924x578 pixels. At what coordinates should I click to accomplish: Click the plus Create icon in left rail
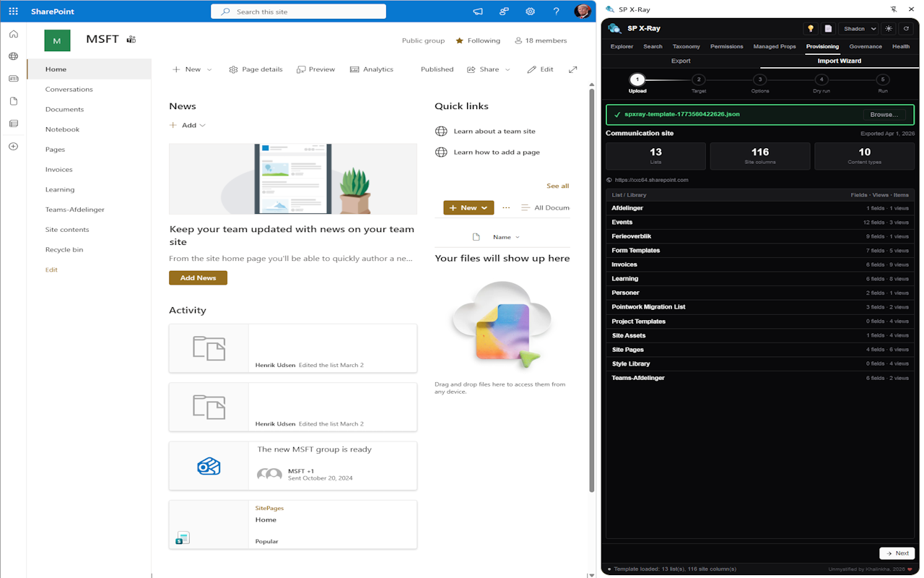pos(13,147)
